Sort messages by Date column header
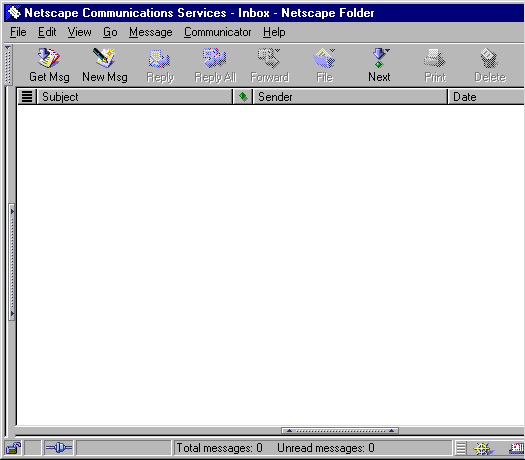The height and width of the screenshot is (460, 525). click(486, 97)
